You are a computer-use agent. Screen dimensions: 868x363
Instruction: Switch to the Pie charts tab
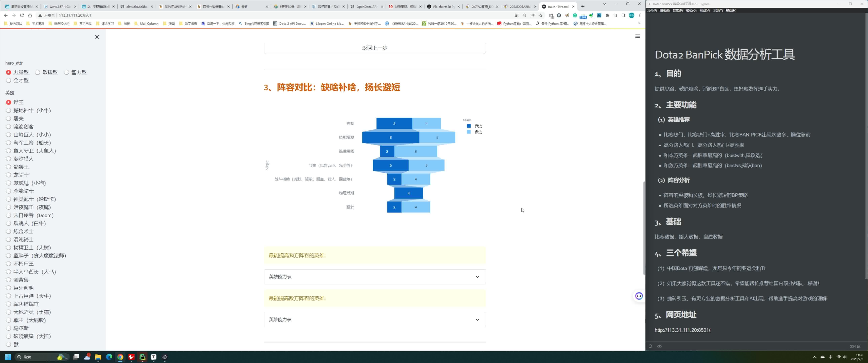pyautogui.click(x=443, y=6)
